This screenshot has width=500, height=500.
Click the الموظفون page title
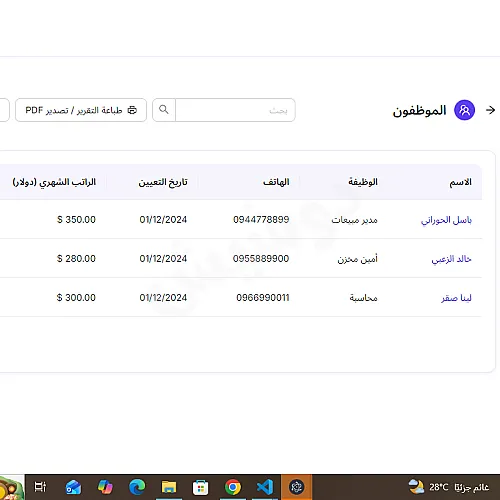coord(419,110)
